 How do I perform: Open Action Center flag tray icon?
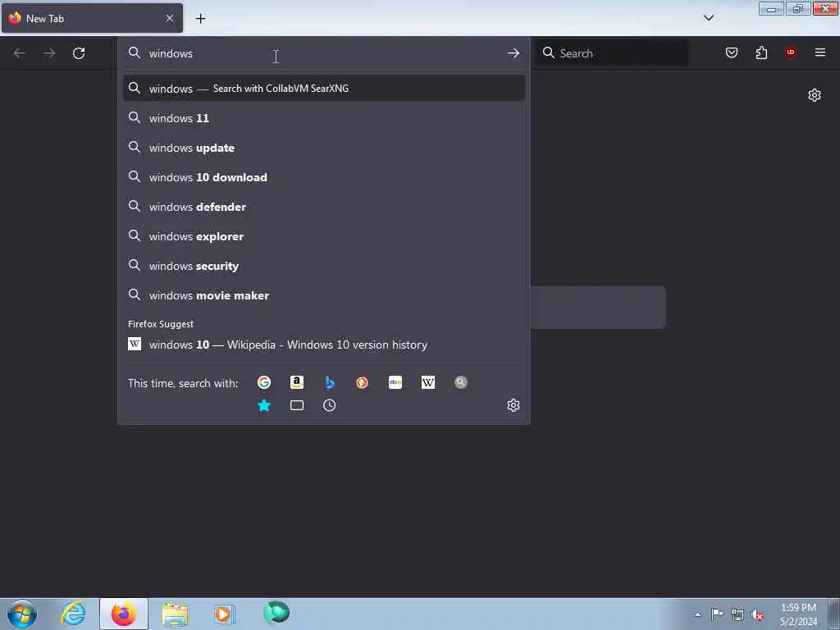(717, 614)
